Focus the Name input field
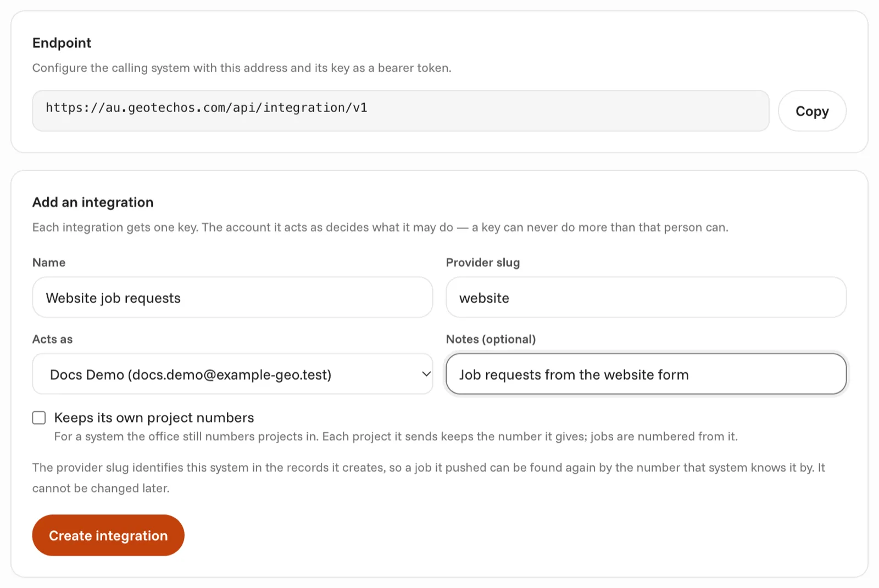The height and width of the screenshot is (588, 879). 232,297
